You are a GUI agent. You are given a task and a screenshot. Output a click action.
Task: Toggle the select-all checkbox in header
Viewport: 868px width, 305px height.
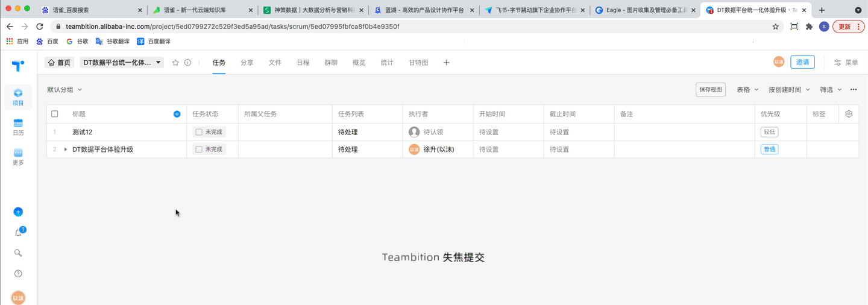[x=55, y=114]
